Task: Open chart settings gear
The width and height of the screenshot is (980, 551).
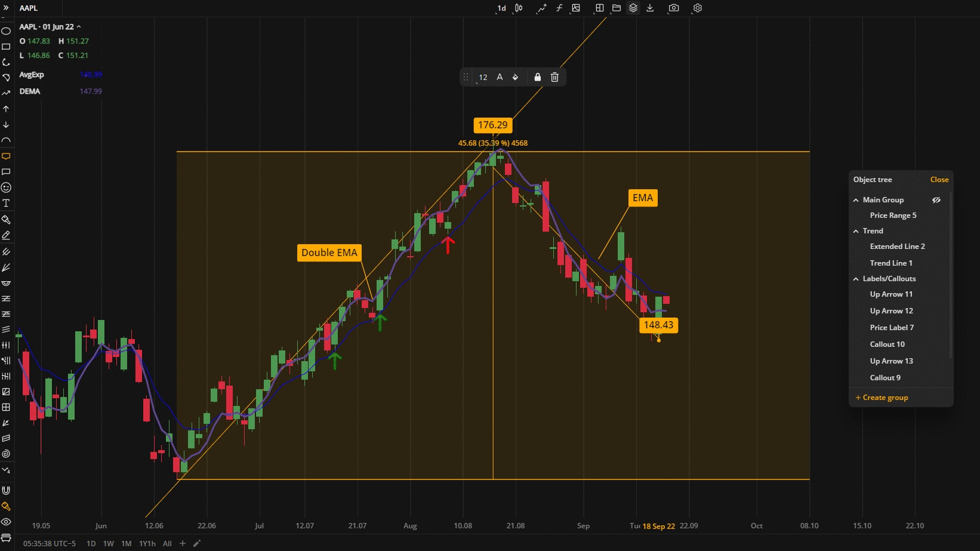Action: pyautogui.click(x=698, y=8)
